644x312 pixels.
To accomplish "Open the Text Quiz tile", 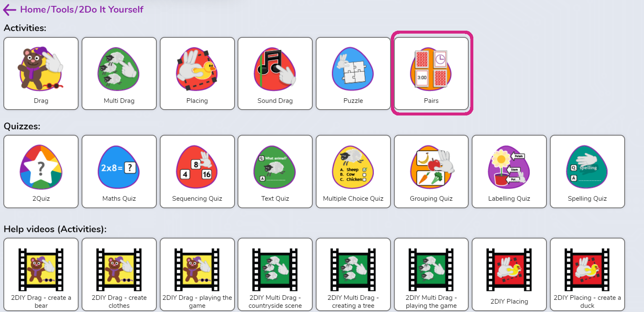I will click(x=275, y=171).
